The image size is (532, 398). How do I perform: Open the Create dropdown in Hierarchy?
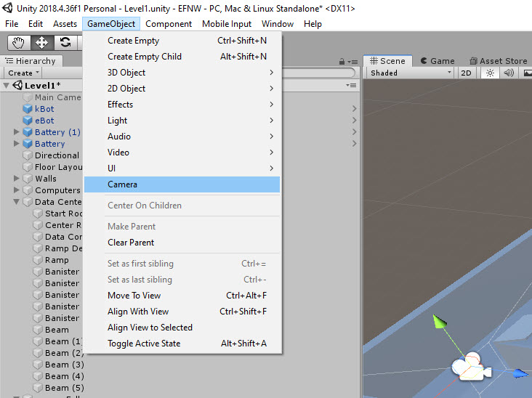pos(23,73)
